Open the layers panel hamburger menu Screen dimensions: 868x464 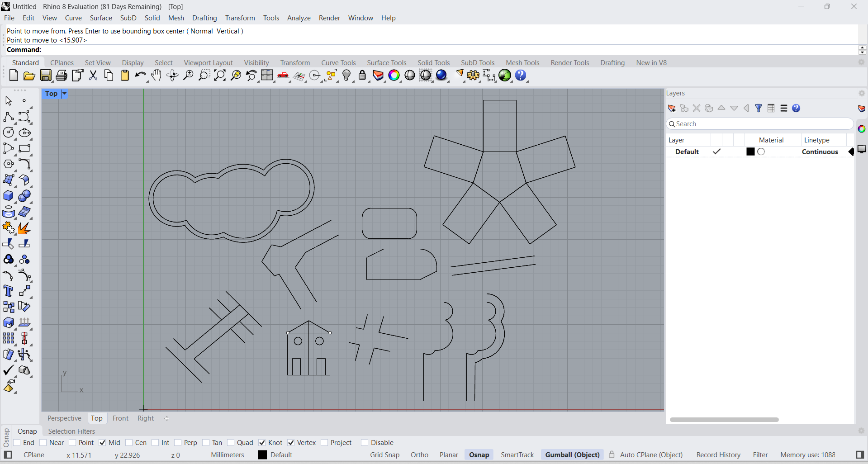(x=784, y=109)
